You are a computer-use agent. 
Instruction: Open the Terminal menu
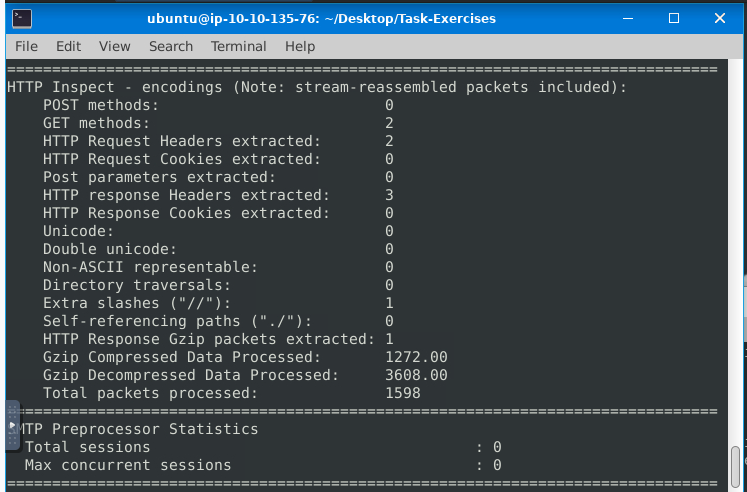tap(239, 46)
